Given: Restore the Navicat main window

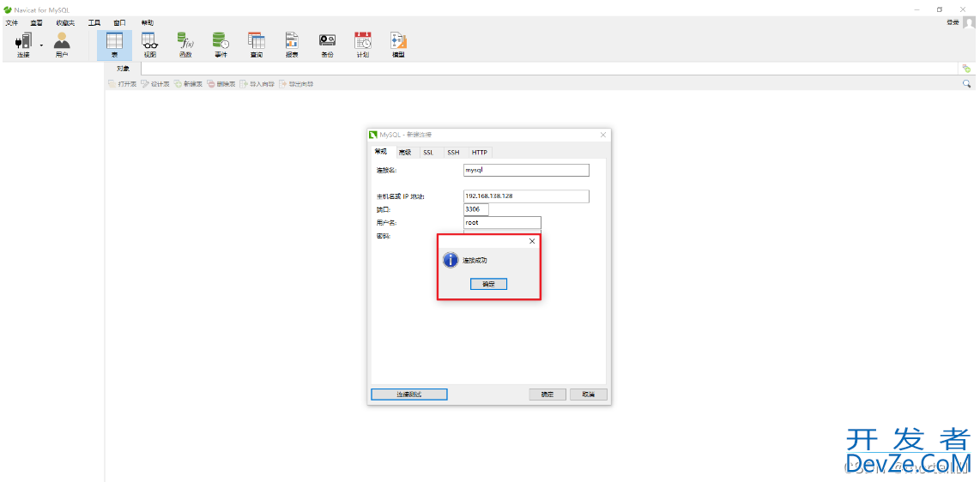Looking at the screenshot, I should click(x=940, y=9).
